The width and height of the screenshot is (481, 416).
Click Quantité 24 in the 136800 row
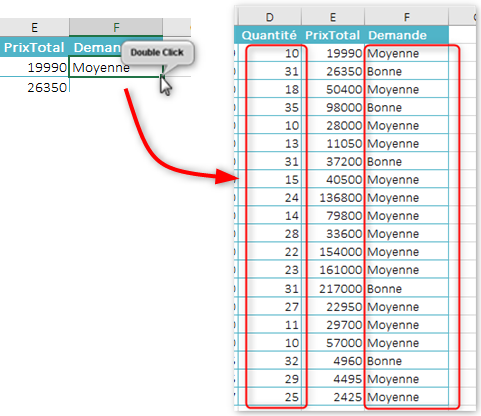coord(270,197)
